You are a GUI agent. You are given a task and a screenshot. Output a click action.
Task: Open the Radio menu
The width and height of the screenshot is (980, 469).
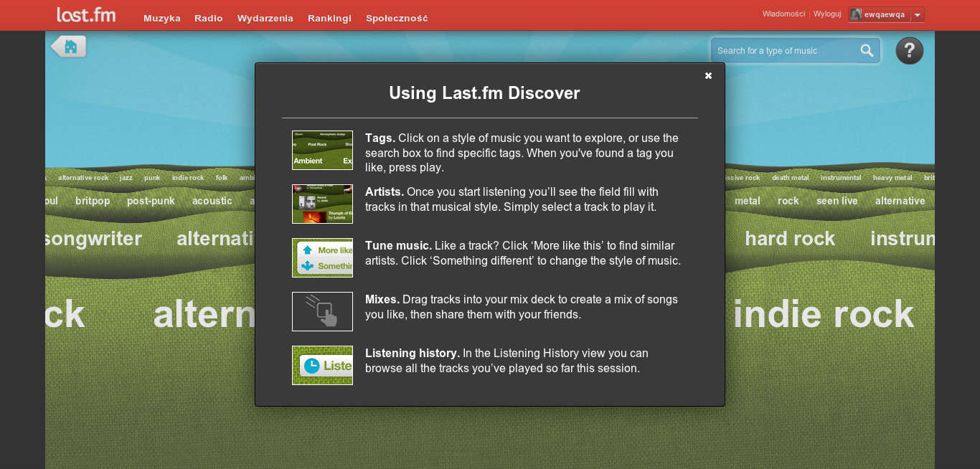209,18
